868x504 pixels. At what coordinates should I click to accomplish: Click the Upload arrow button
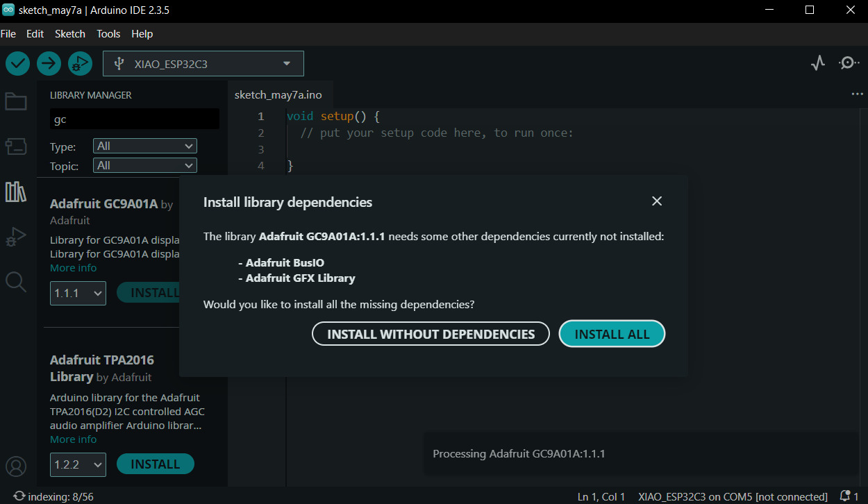tap(49, 64)
